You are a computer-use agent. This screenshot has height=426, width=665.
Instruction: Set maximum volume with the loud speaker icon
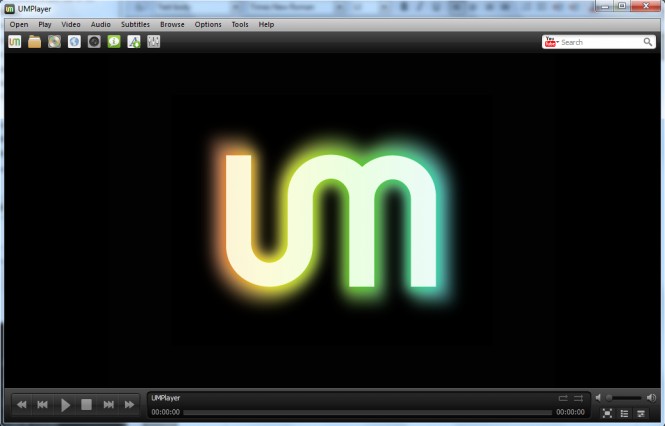[651, 398]
